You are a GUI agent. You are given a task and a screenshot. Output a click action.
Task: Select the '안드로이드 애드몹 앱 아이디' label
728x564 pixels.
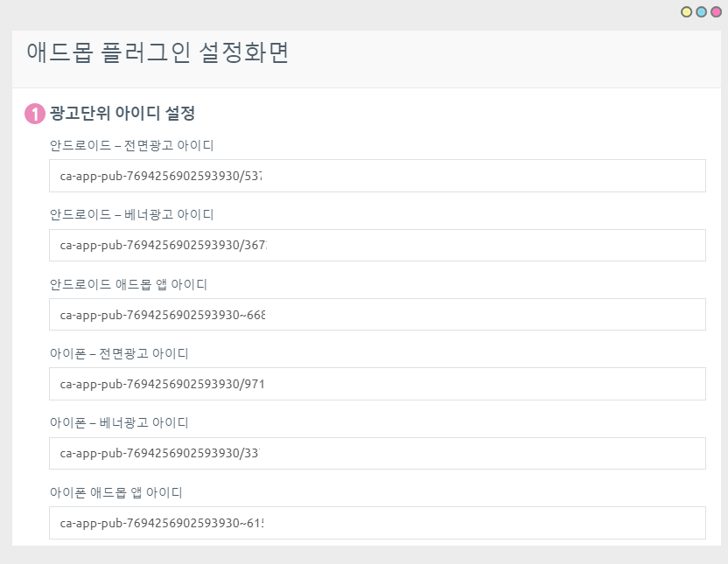(x=128, y=284)
